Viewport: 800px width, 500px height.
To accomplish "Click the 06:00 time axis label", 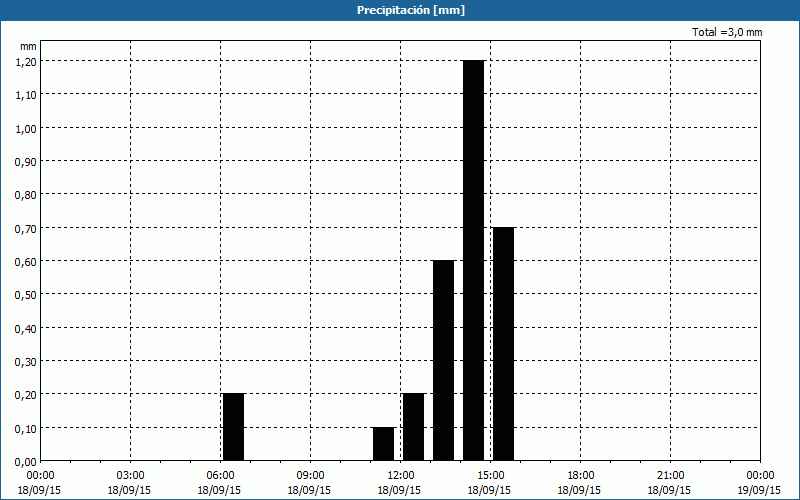I will tap(220, 476).
